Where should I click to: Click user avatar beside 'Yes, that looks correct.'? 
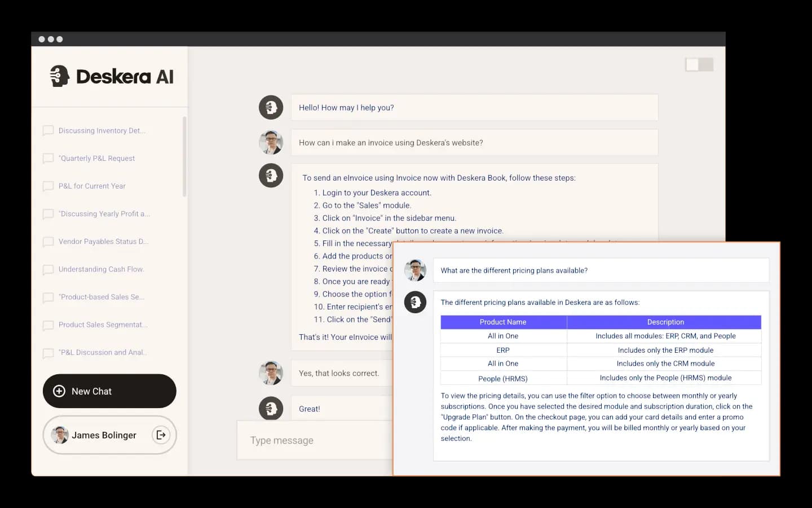click(x=271, y=373)
